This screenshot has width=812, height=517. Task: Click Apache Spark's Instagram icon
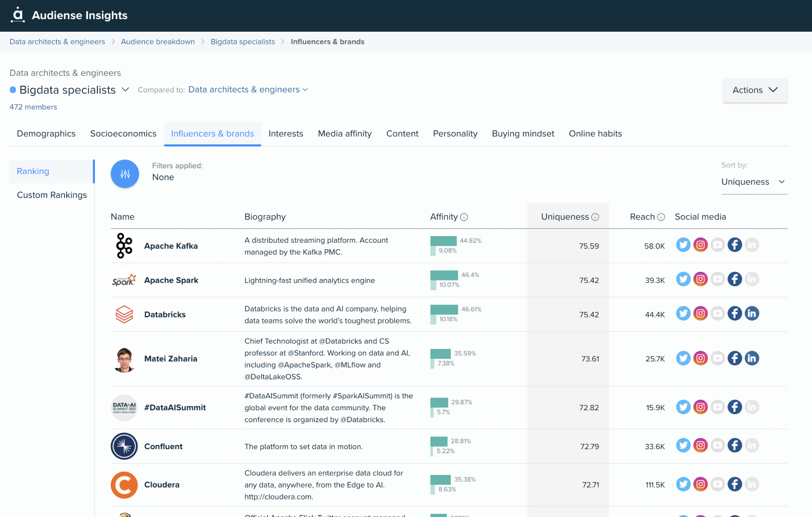coord(701,279)
